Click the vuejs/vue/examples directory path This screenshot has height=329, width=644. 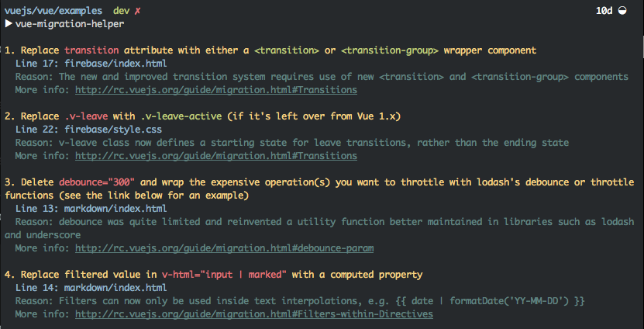click(x=53, y=11)
